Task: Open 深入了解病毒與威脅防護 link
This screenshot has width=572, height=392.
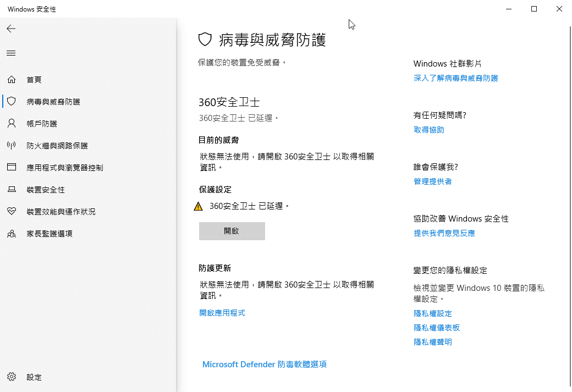Action: (455, 78)
